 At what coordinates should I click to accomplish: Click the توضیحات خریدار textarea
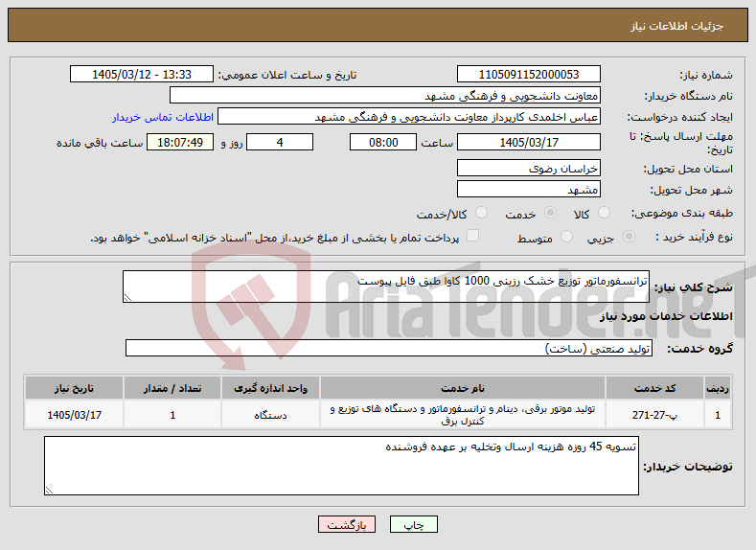click(341, 466)
